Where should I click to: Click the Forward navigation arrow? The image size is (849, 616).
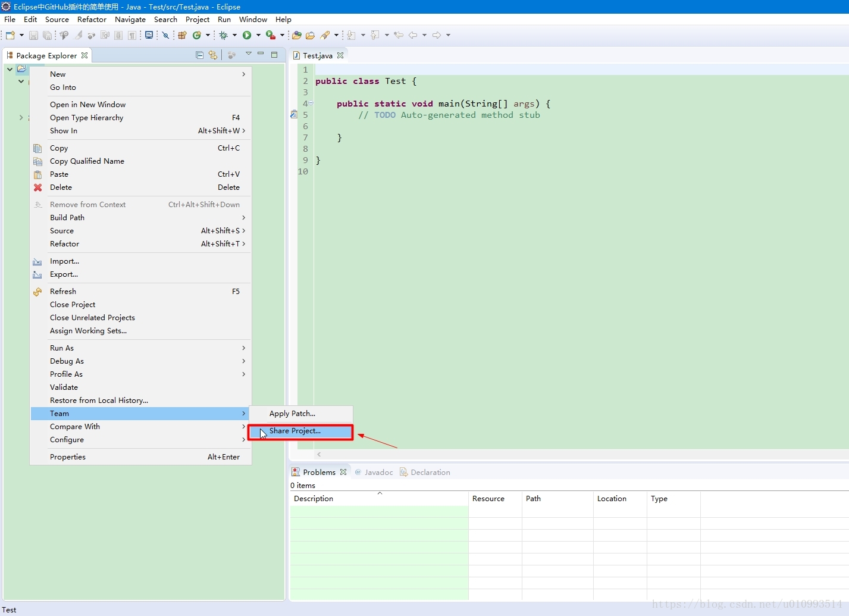[437, 35]
